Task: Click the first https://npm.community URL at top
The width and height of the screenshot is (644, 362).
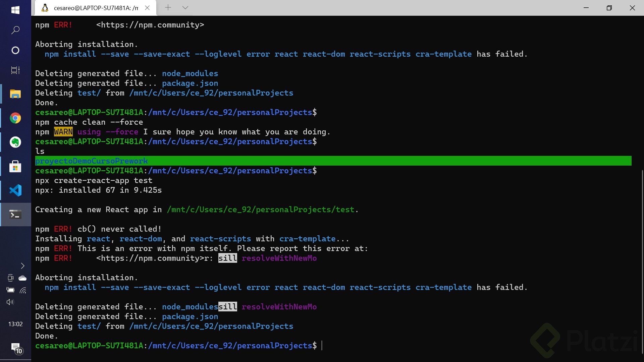Action: pos(150,25)
